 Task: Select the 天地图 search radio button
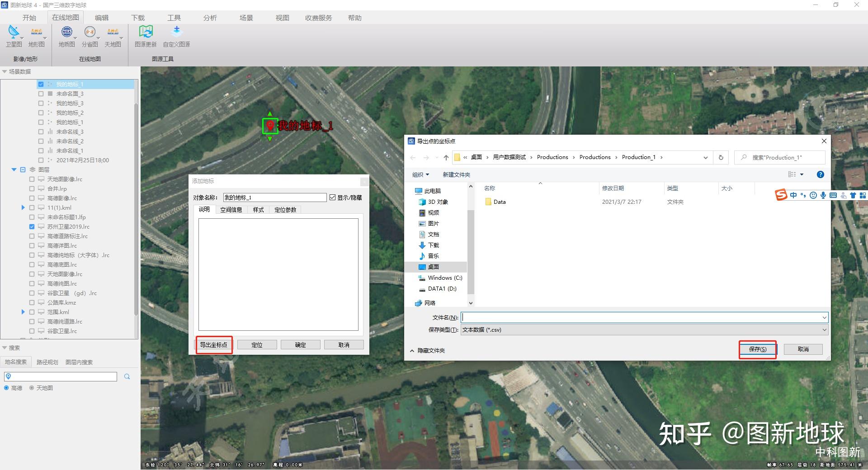(x=32, y=388)
